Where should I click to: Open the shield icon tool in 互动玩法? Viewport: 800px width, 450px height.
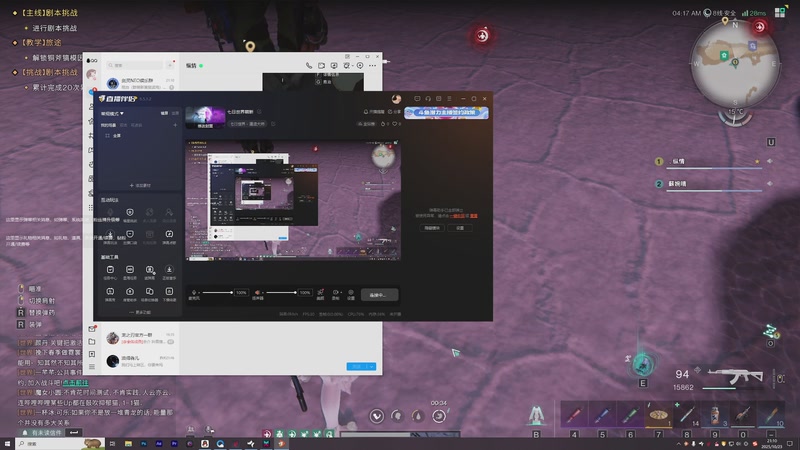pos(130,214)
